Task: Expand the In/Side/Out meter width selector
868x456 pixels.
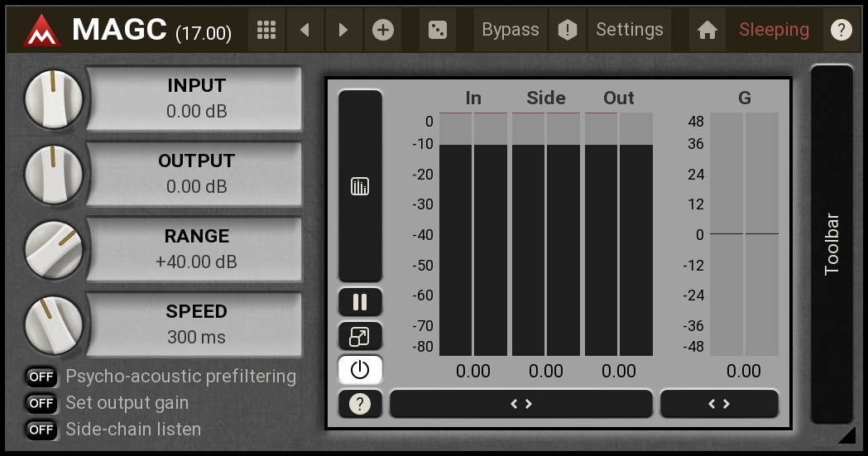Action: (x=520, y=404)
